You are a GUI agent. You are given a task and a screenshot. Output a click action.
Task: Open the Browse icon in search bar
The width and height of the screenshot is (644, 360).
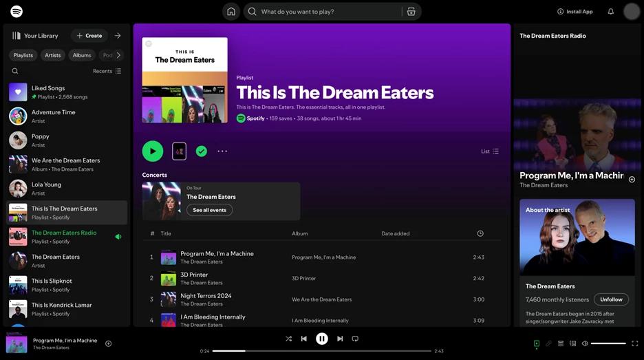pos(411,12)
